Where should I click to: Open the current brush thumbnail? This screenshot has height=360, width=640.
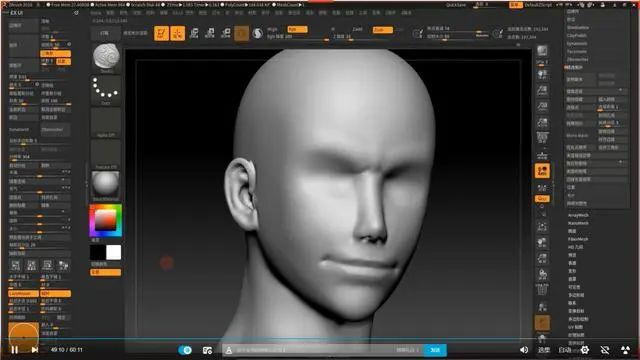coord(106,58)
